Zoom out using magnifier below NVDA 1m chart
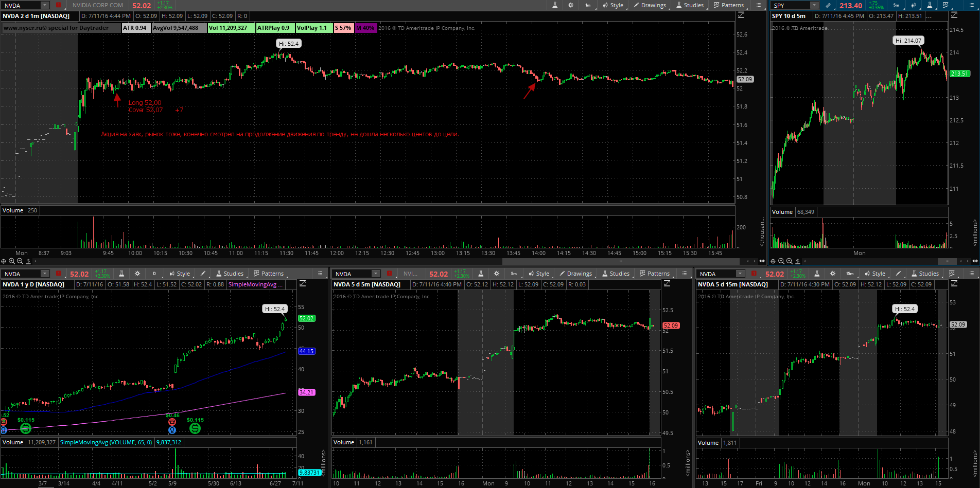This screenshot has height=488, width=980. [x=20, y=261]
